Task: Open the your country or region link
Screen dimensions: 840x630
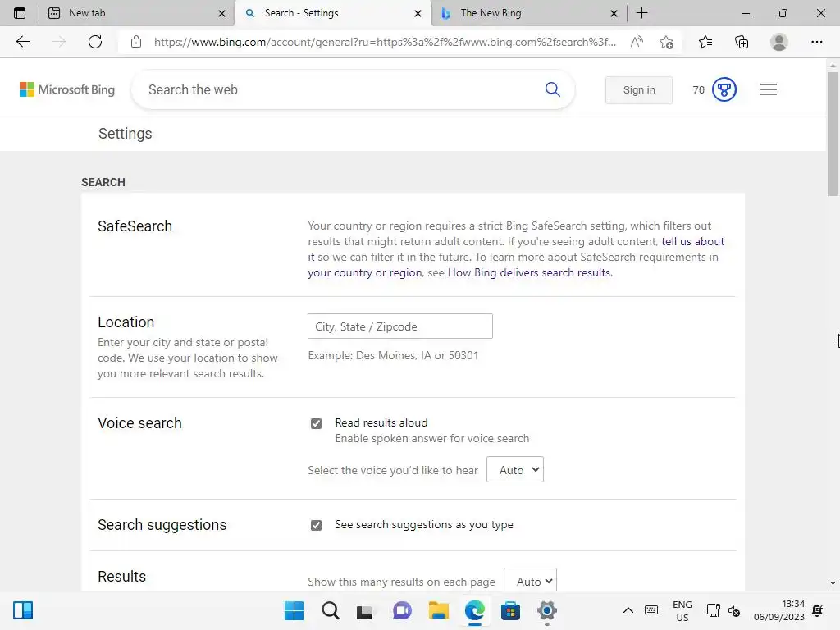Action: pyautogui.click(x=365, y=272)
